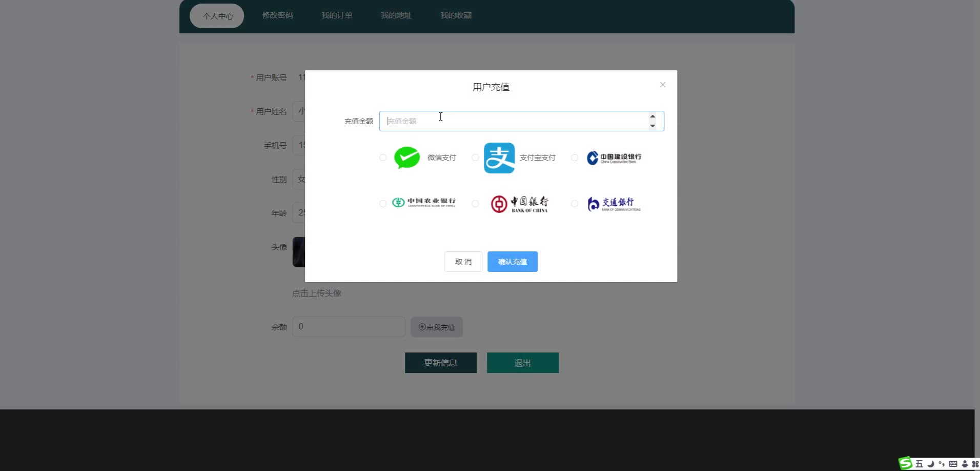
Task: Select the 微信支付 radio button
Action: coord(383,158)
